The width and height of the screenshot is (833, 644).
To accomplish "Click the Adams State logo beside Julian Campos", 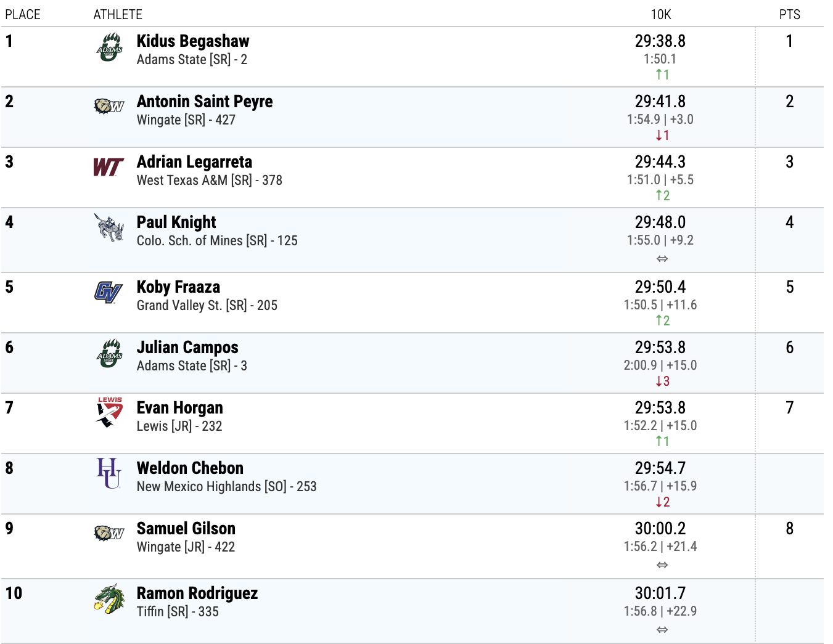I will [109, 354].
